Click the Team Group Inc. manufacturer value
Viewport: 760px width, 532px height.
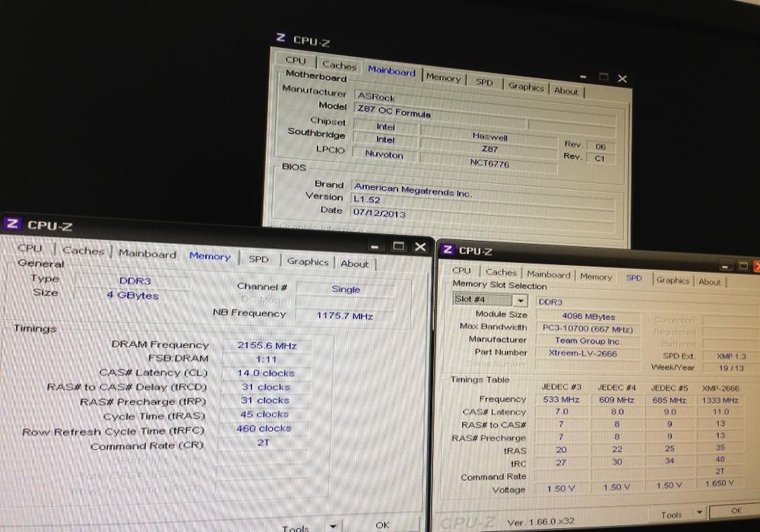click(x=587, y=341)
